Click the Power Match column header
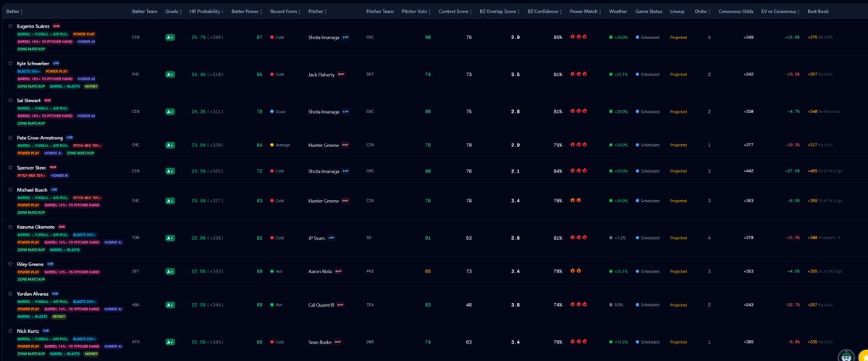Viewport: 868px width, 361px height. pos(586,11)
